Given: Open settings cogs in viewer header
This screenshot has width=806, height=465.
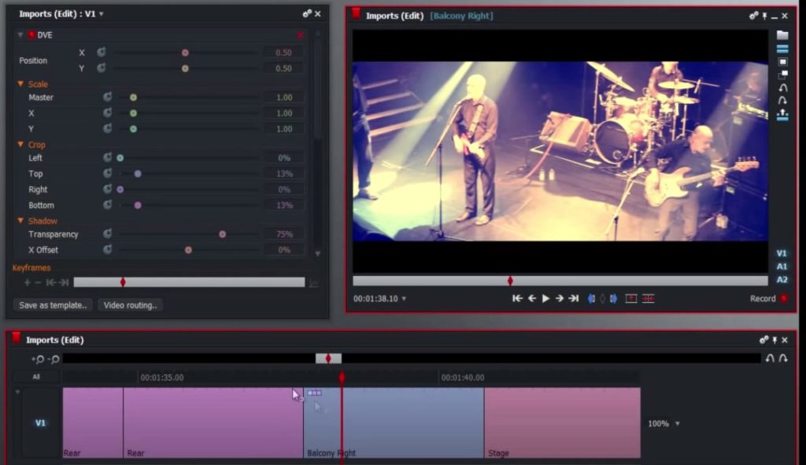Looking at the screenshot, I should coord(754,16).
